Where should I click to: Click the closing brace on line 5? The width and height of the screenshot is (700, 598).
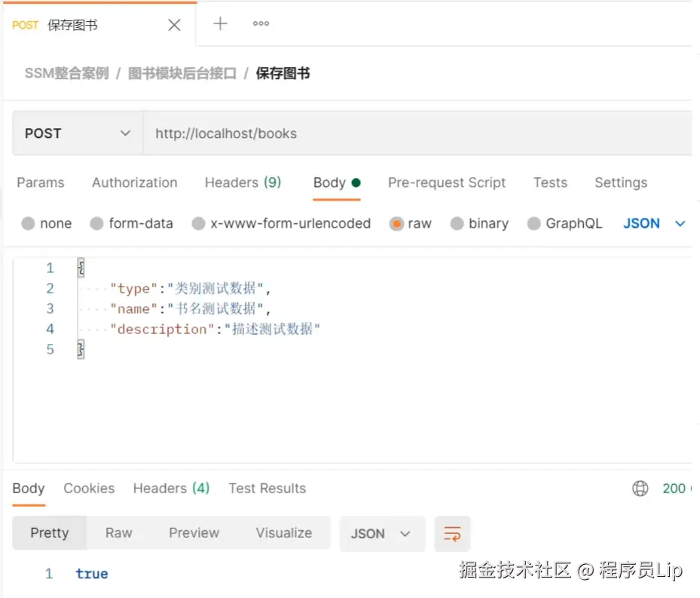tap(81, 349)
